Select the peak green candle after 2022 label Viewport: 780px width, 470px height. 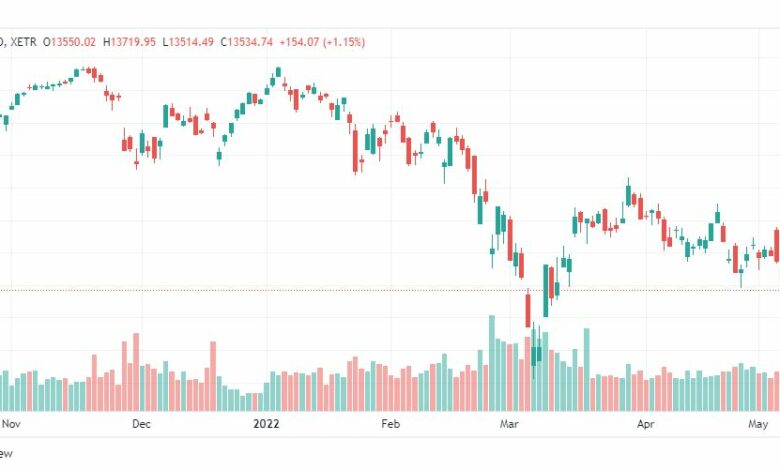[278, 72]
